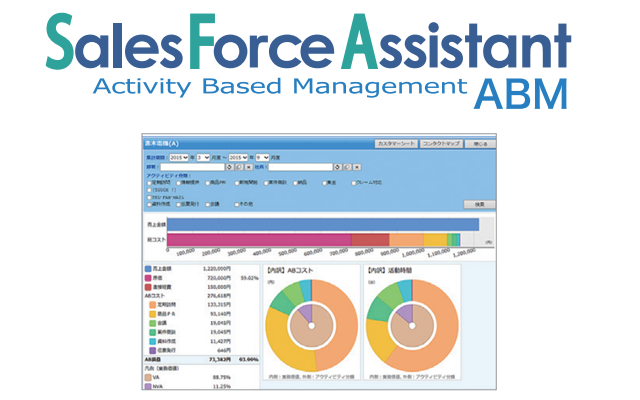
Task: Check the TEL/FAX/MAIL checkbox
Action: [149, 198]
